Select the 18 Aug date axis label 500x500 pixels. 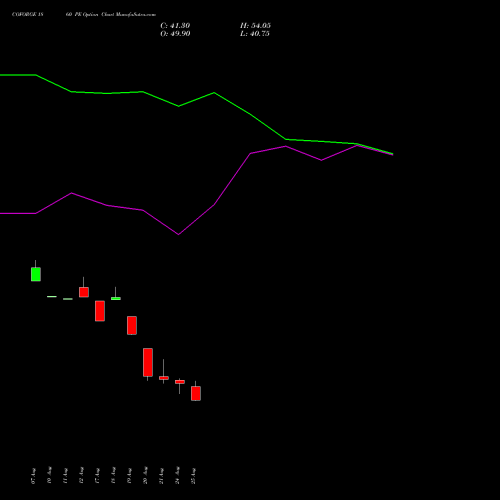point(113,475)
